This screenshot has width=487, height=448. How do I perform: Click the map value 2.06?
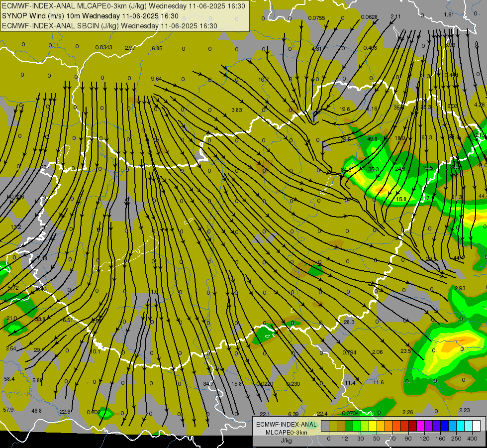378,351
